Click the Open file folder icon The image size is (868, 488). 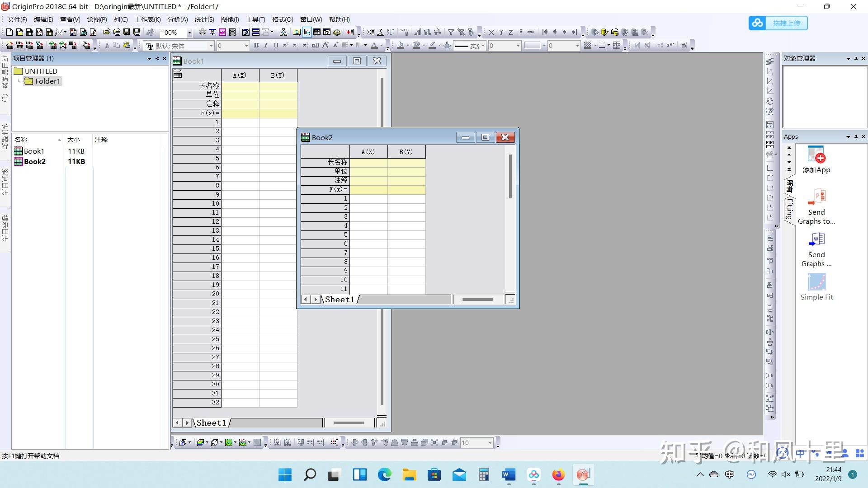point(107,32)
